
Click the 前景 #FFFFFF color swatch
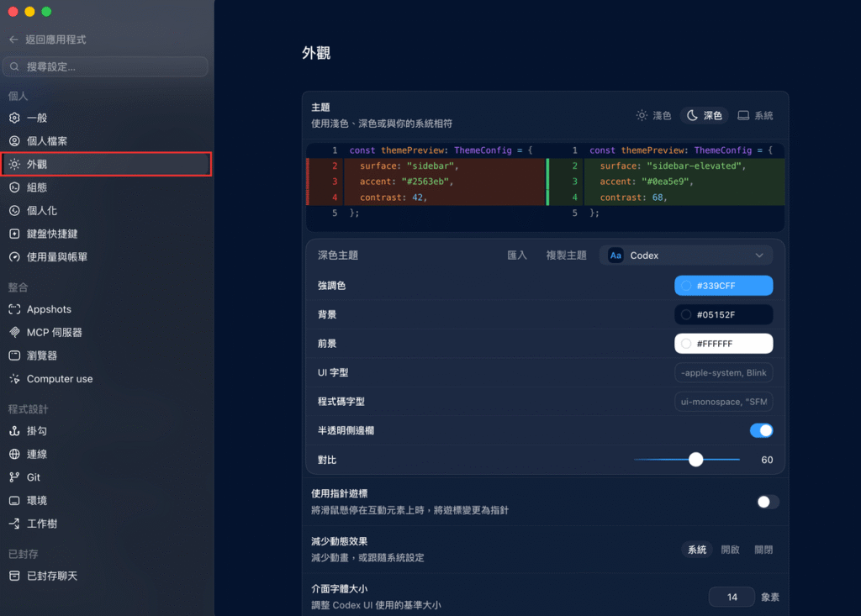(x=723, y=344)
